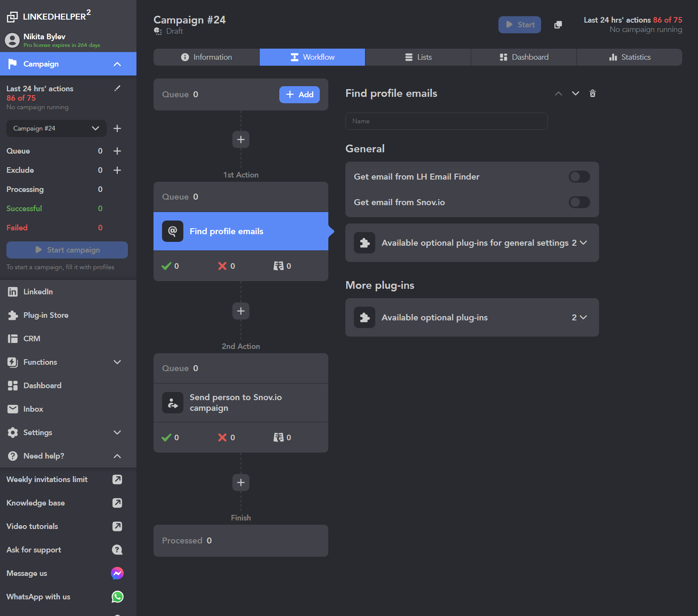Click the Find profile emails @ icon
The width and height of the screenshot is (698, 616).
click(x=173, y=231)
